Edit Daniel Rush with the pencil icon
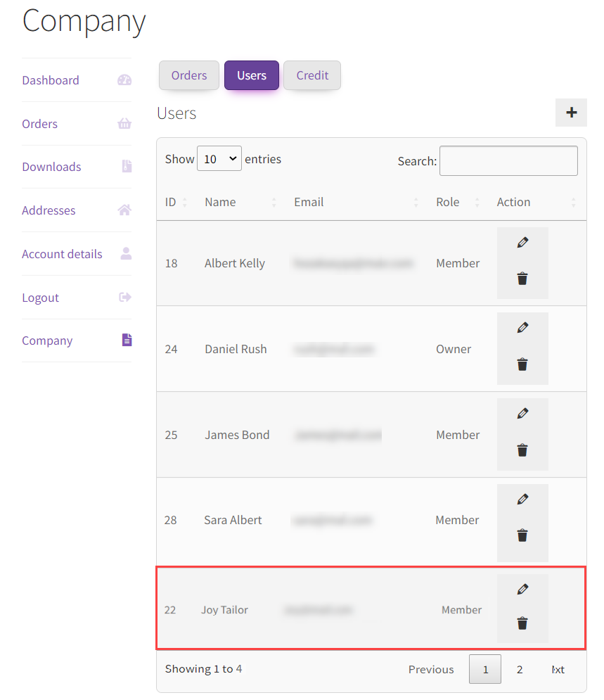This screenshot has width=604, height=700. tap(522, 328)
